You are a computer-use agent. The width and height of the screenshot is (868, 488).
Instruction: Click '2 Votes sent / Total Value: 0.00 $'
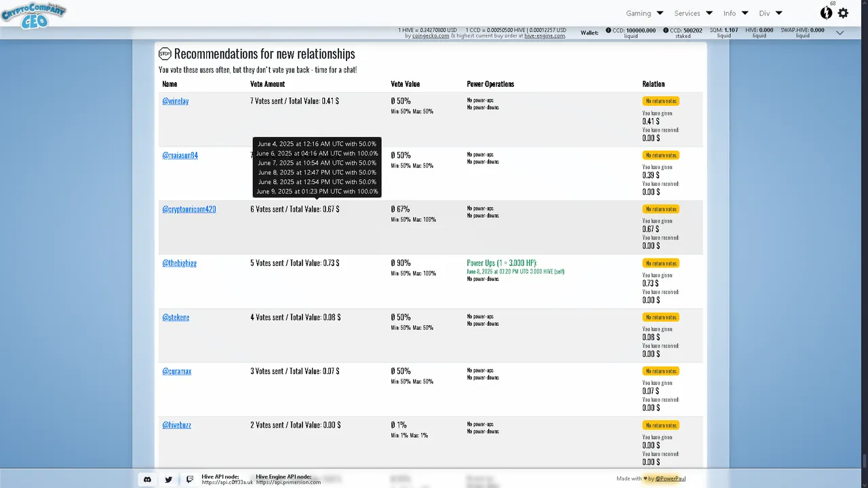295,425
